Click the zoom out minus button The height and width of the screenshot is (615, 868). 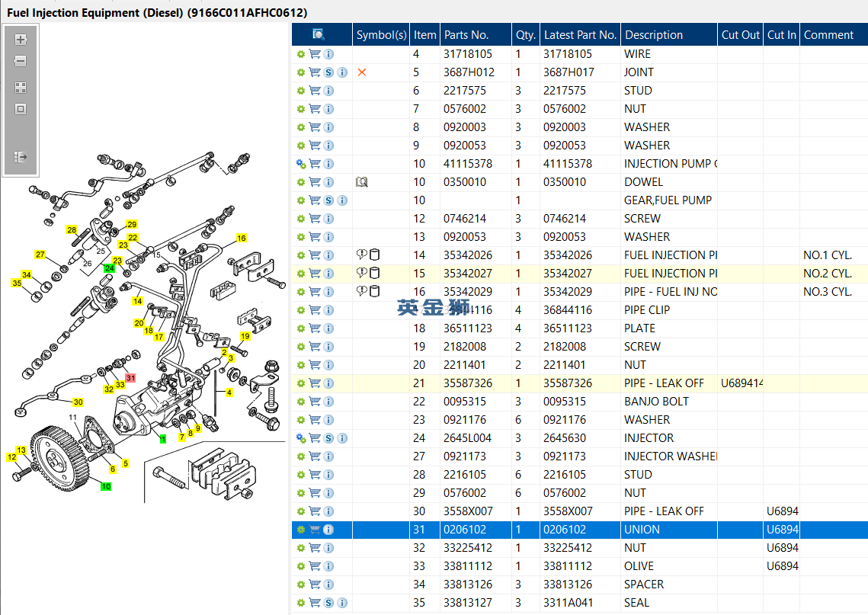21,62
